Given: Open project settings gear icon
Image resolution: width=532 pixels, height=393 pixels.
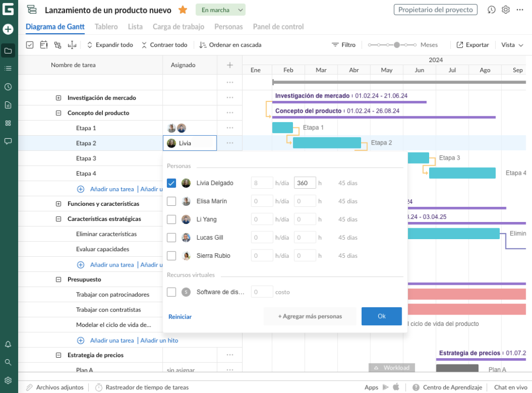Looking at the screenshot, I should (506, 10).
